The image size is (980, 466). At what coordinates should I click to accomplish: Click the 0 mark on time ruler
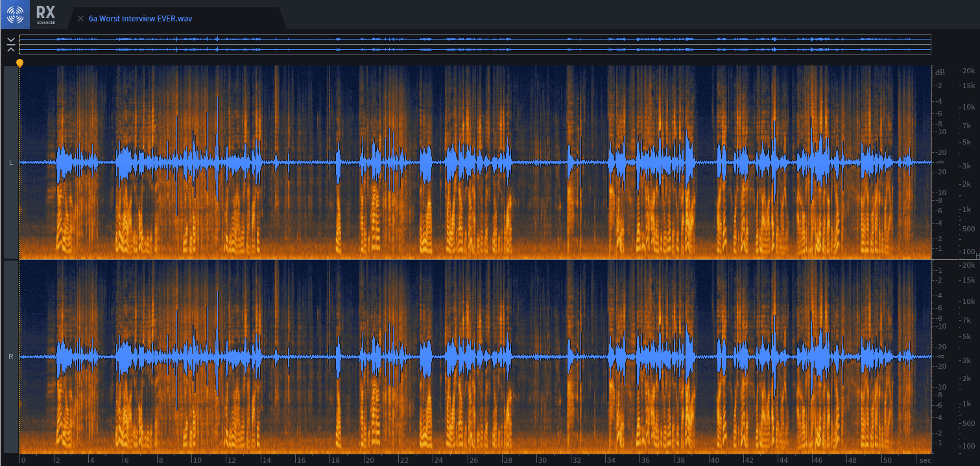pyautogui.click(x=23, y=460)
